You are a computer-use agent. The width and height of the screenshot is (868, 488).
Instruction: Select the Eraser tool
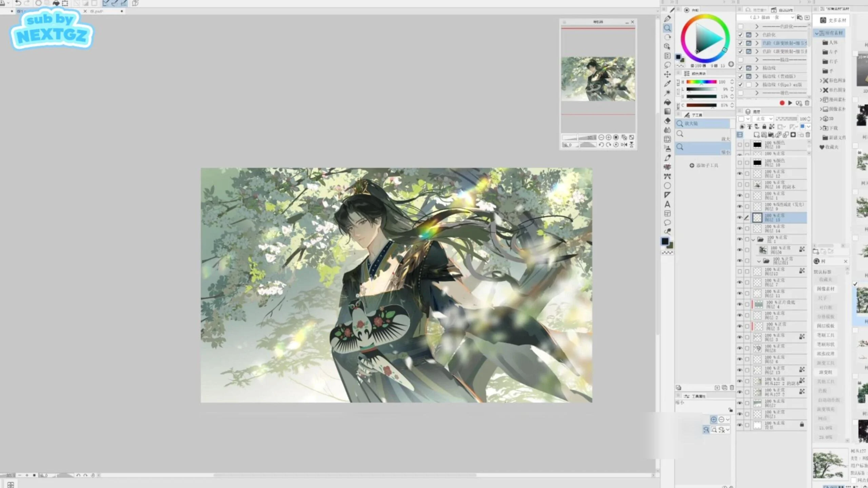[667, 121]
